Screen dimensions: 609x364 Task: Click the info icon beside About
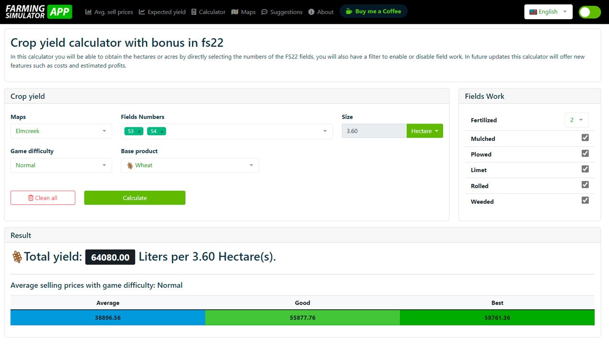coord(311,12)
